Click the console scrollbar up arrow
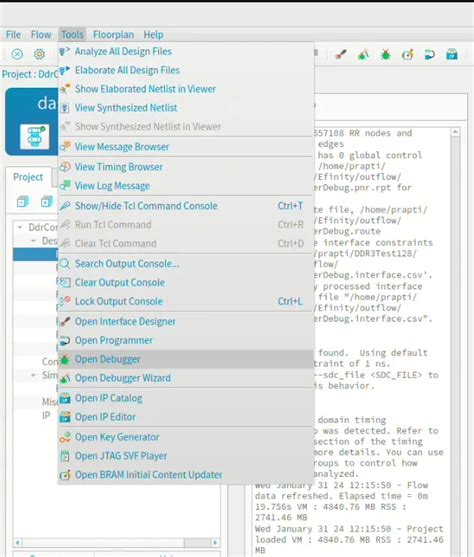 pos(456,132)
